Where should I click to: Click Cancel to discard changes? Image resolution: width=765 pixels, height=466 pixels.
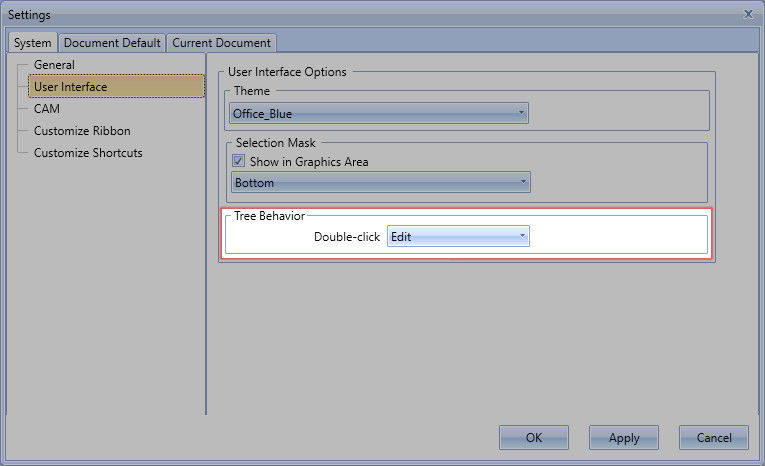713,437
